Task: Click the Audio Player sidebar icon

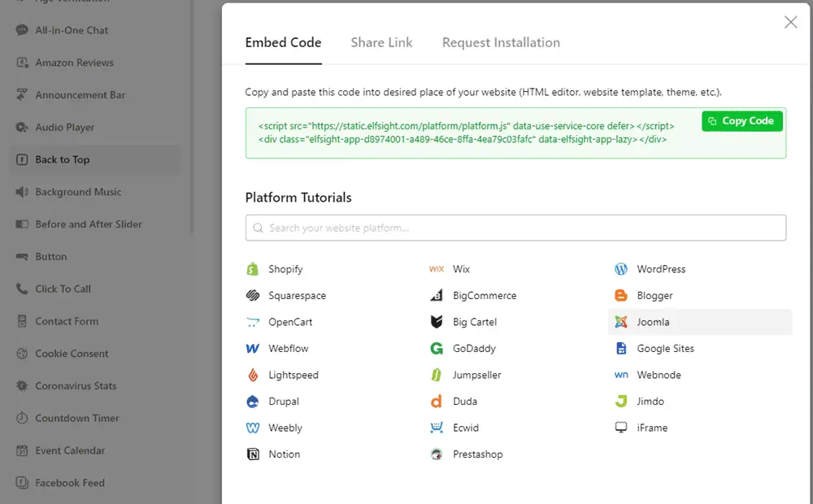Action: (21, 128)
